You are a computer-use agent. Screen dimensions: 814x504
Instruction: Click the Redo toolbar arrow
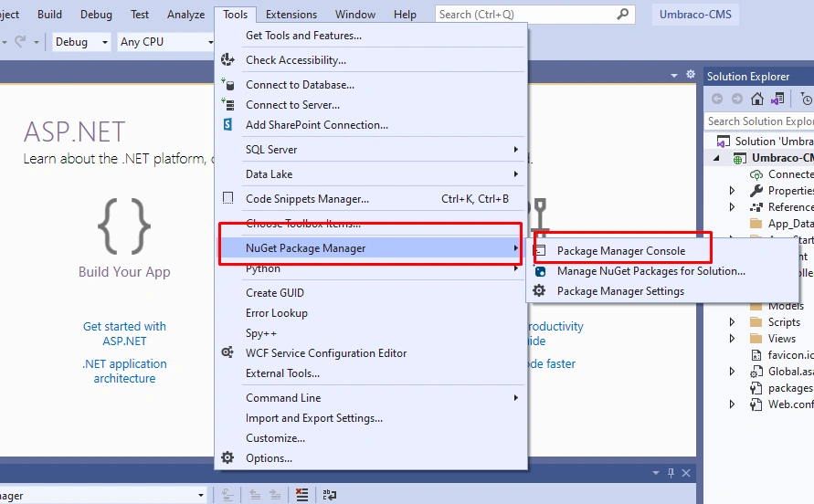click(20, 41)
